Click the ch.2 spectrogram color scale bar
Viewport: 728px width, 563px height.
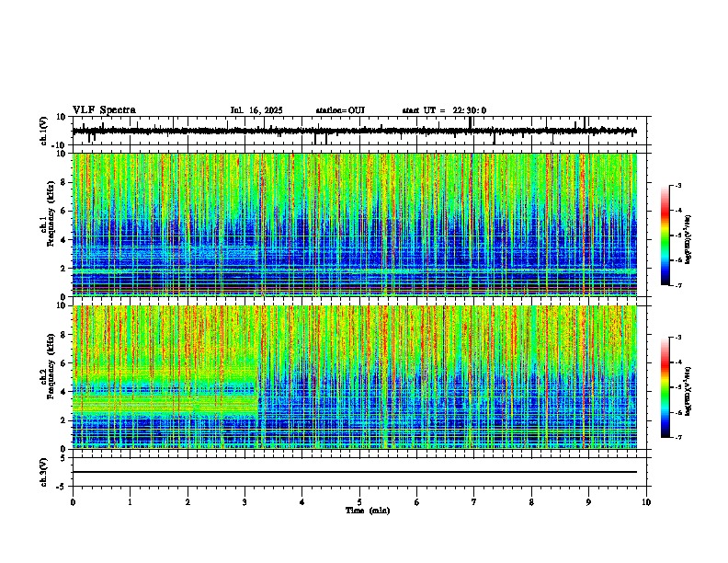coord(665,387)
